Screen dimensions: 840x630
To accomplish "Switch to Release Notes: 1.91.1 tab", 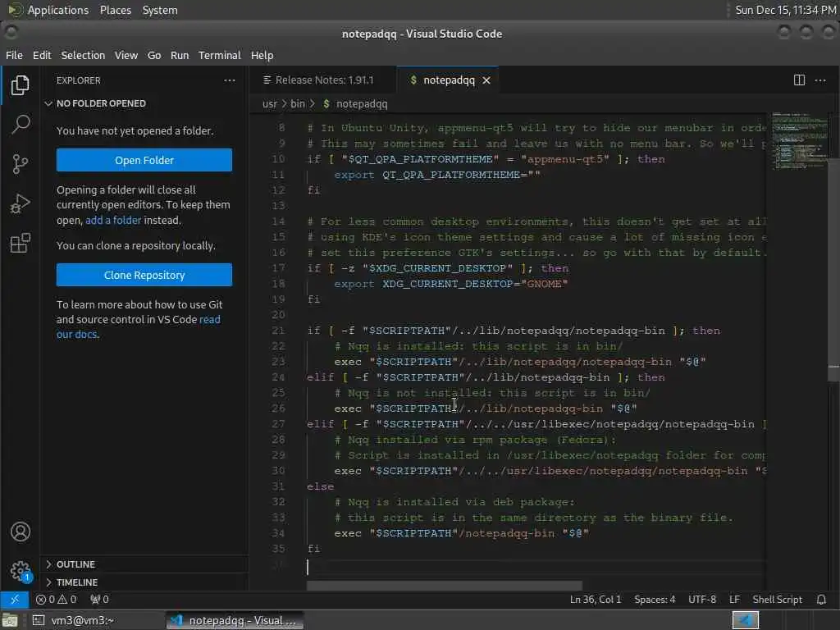I will pos(323,80).
